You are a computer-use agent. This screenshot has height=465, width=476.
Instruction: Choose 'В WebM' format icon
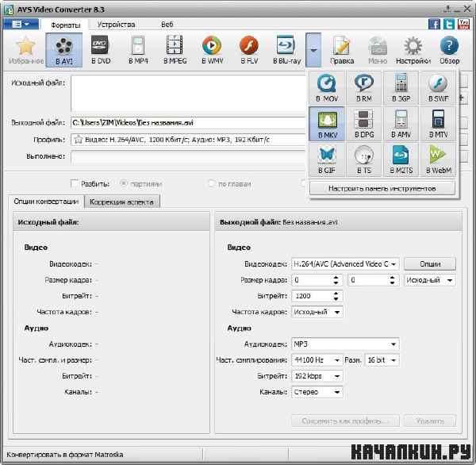click(x=438, y=159)
